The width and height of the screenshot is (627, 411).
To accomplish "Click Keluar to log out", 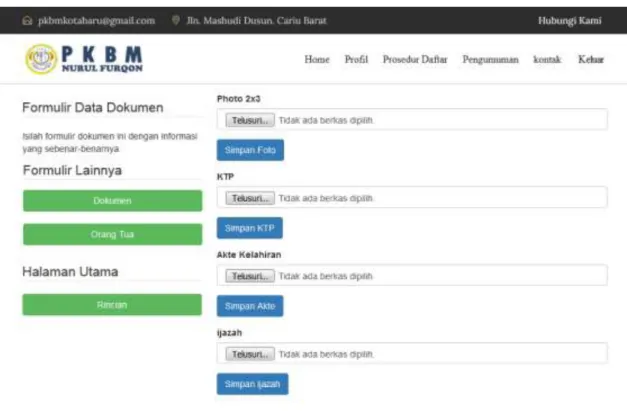I will click(591, 60).
